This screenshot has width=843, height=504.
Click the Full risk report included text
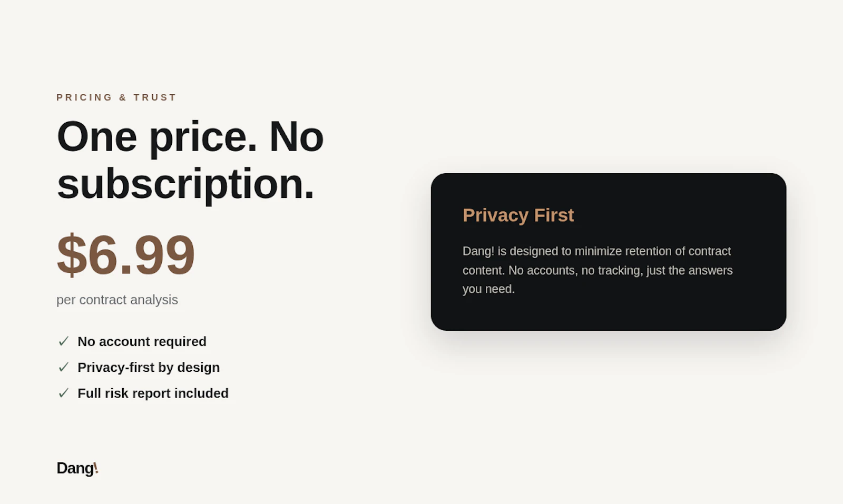(x=153, y=393)
